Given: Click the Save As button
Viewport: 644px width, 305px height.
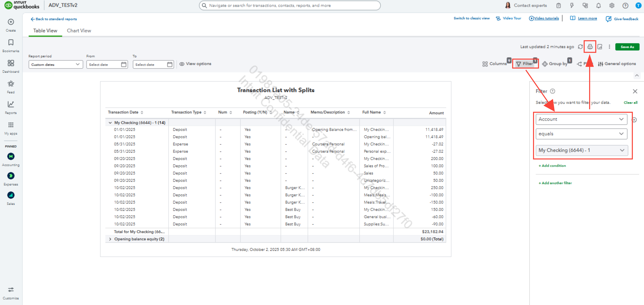Looking at the screenshot, I should [x=627, y=47].
